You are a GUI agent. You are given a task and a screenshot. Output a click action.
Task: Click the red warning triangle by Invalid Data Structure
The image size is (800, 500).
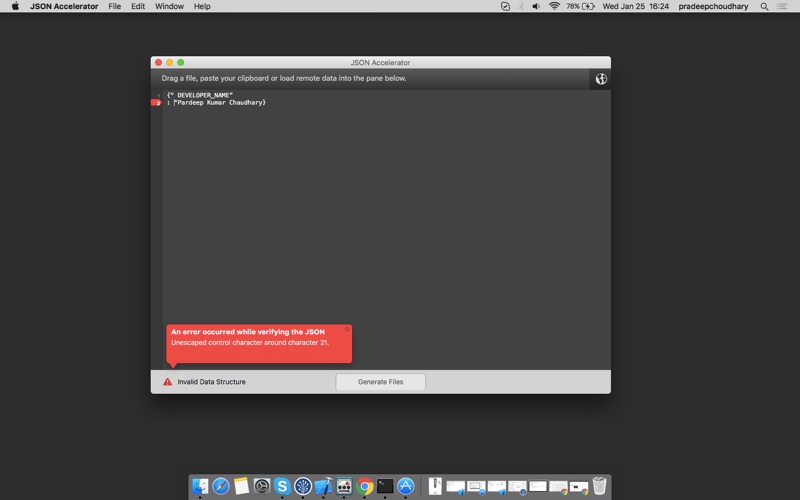tap(167, 382)
